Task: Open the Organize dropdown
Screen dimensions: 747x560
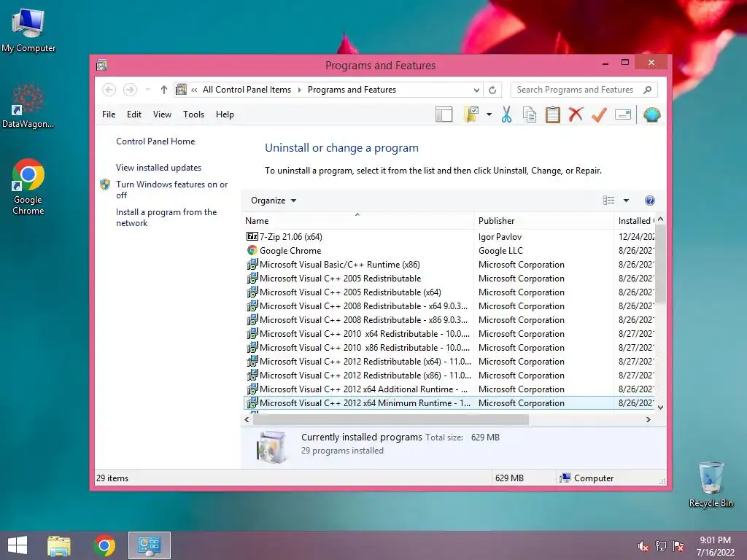Action: tap(274, 201)
